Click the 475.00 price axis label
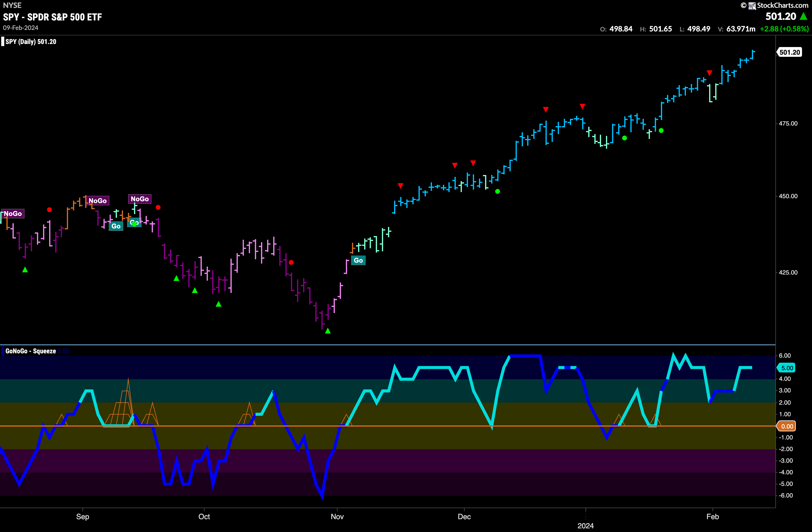Image resolution: width=812 pixels, height=532 pixels. pyautogui.click(x=788, y=123)
